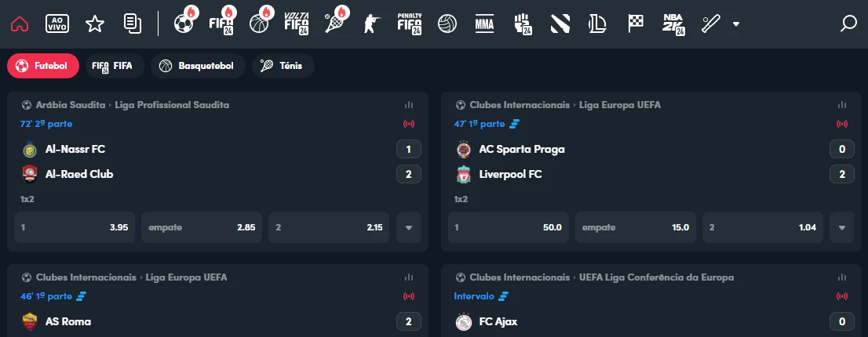Screen dimensions: 868x337
Task: Select the MMA sport icon
Action: (x=484, y=24)
